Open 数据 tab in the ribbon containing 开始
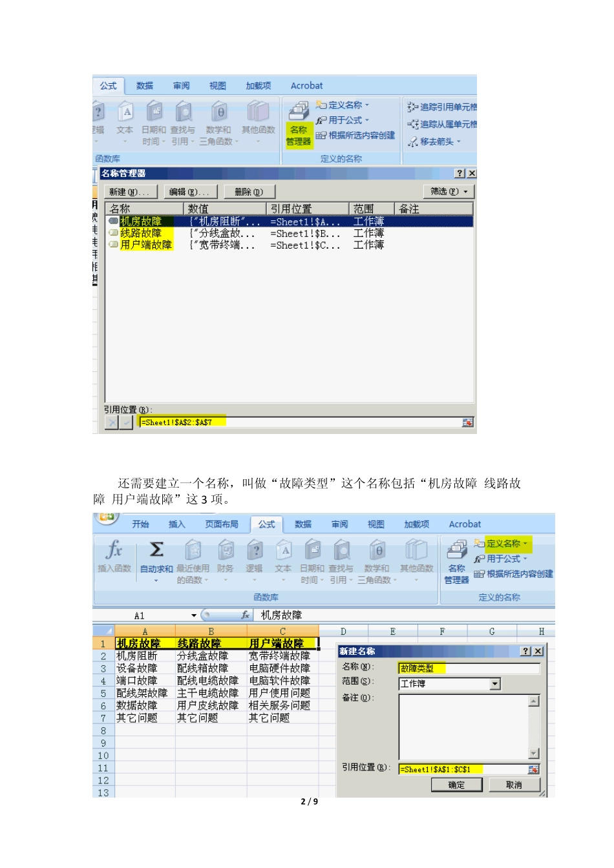Screen dimensions: 614x868 click(x=303, y=524)
